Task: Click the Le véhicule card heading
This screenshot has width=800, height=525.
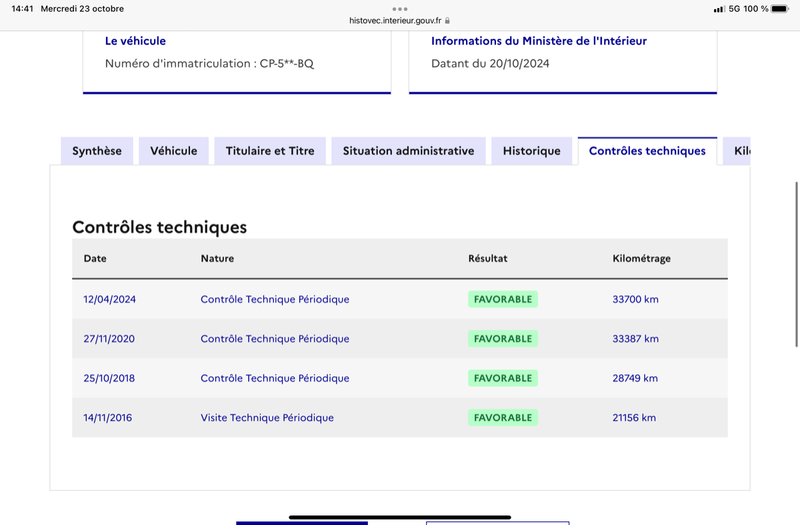Action: pos(135,41)
